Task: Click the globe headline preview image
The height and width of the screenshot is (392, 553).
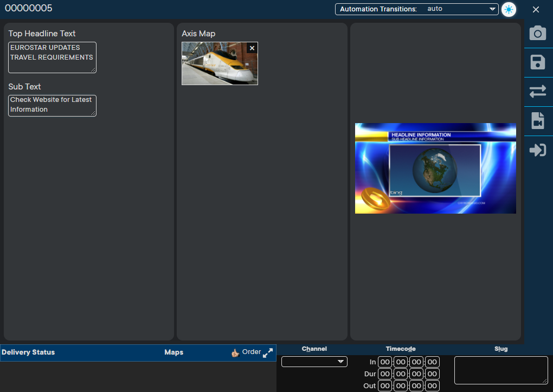Action: 435,168
